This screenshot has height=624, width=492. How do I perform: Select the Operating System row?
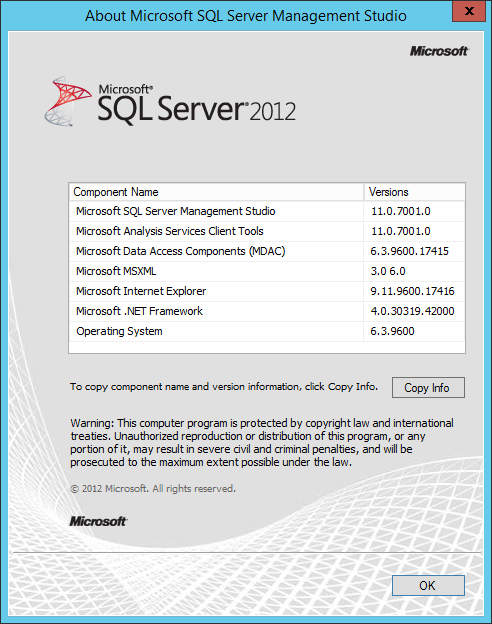click(x=267, y=331)
